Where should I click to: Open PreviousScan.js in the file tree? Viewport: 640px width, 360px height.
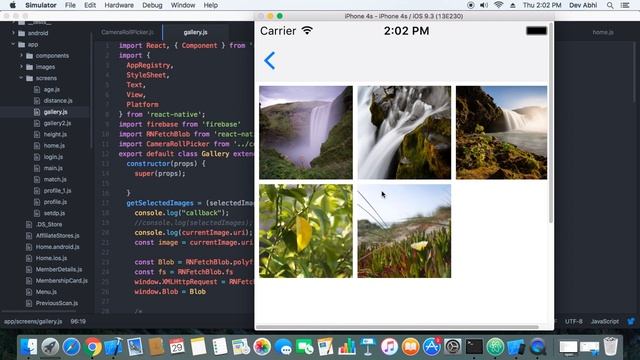[57, 303]
